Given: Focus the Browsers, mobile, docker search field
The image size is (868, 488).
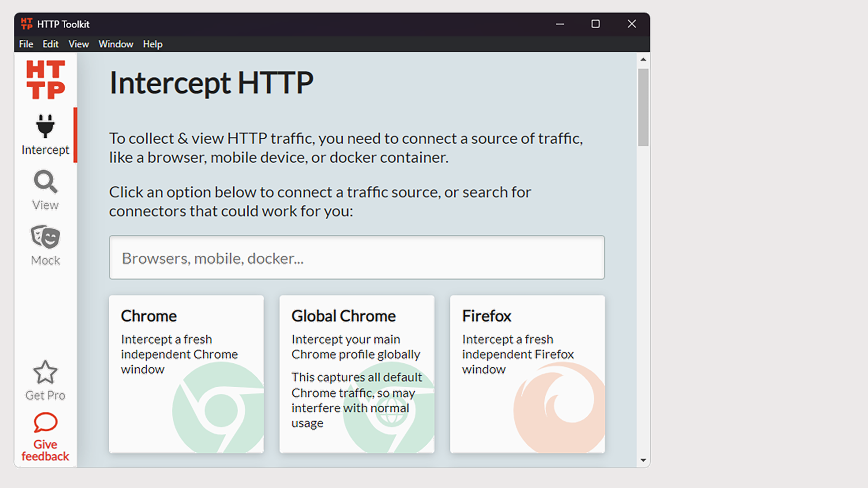Looking at the screenshot, I should 357,258.
